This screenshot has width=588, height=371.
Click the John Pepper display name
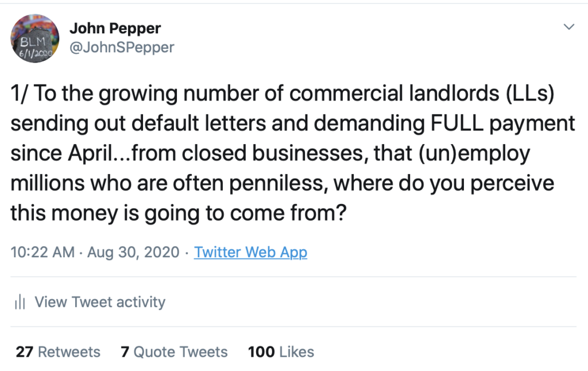pos(115,29)
